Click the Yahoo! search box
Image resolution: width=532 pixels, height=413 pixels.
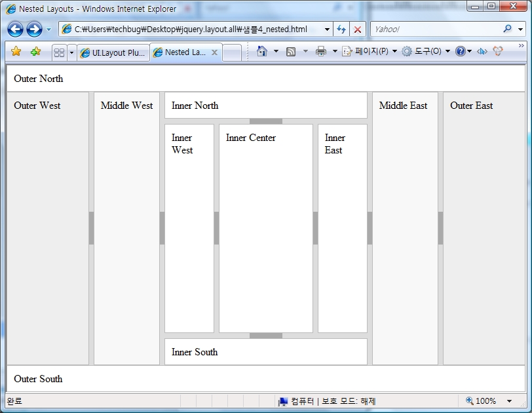pyautogui.click(x=436, y=29)
